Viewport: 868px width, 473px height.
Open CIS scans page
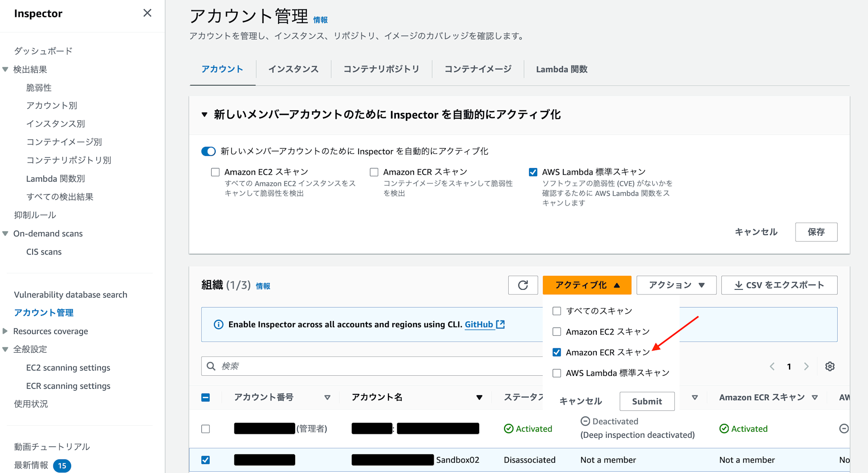coord(44,252)
